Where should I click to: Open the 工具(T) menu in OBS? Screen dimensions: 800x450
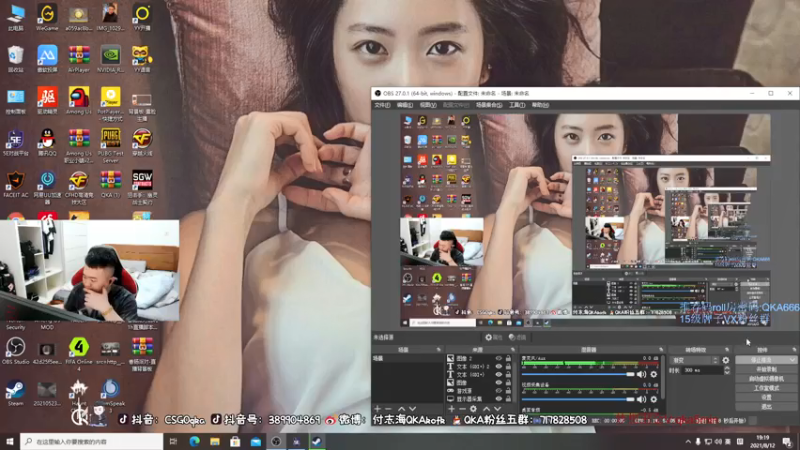517,105
